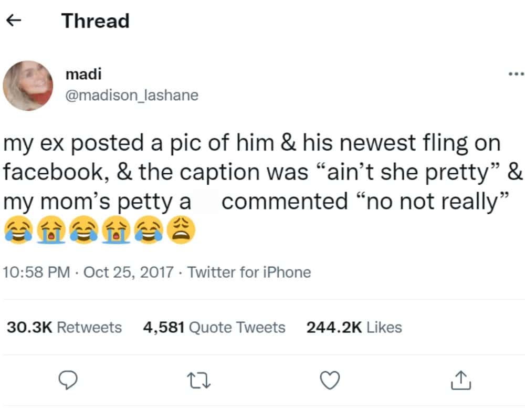Click the weary face emoji at row end
Viewport: 525px width, 420px height.
[x=181, y=230]
